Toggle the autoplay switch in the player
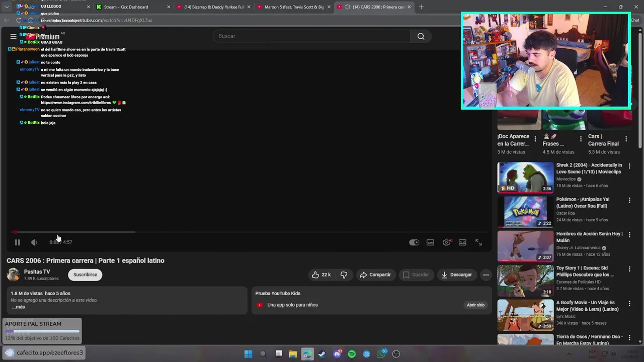The height and width of the screenshot is (362, 644). click(x=414, y=242)
